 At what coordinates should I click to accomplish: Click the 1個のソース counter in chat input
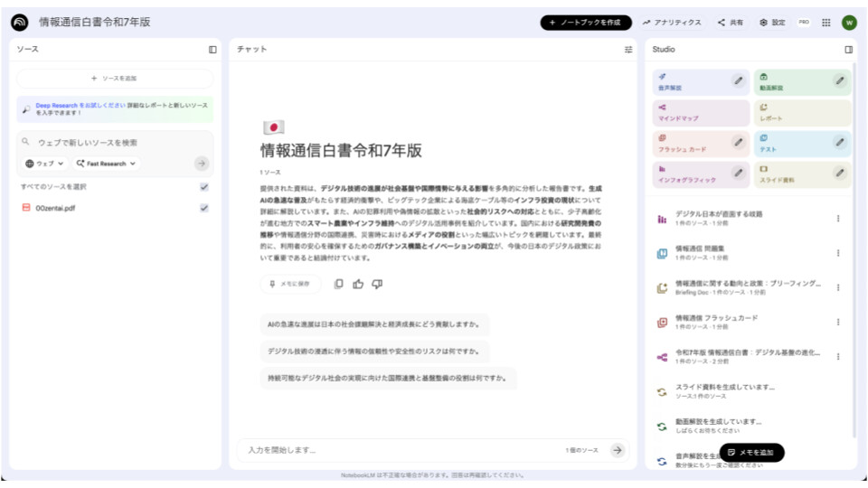(581, 450)
